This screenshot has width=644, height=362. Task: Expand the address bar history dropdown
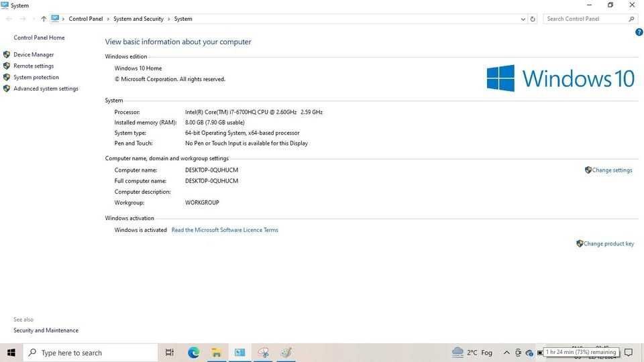pyautogui.click(x=523, y=19)
